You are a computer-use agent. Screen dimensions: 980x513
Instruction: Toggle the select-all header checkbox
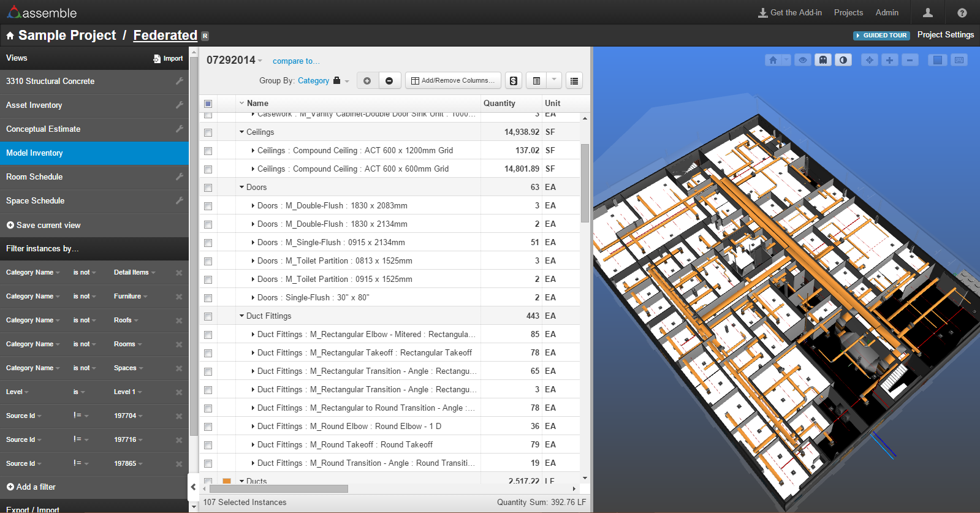pyautogui.click(x=208, y=104)
